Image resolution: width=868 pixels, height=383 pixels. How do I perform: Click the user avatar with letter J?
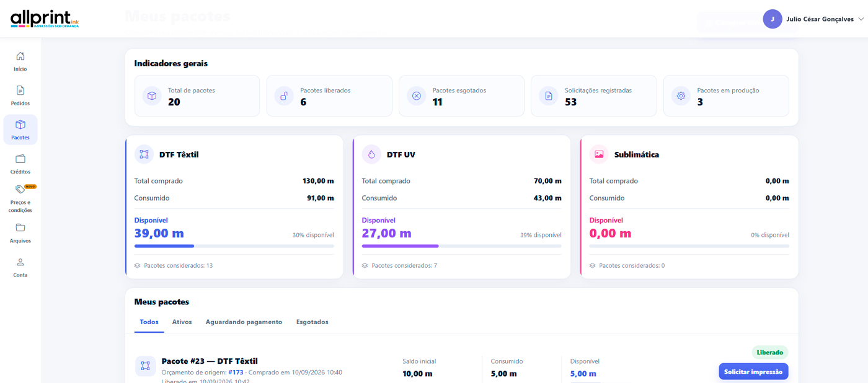point(773,19)
